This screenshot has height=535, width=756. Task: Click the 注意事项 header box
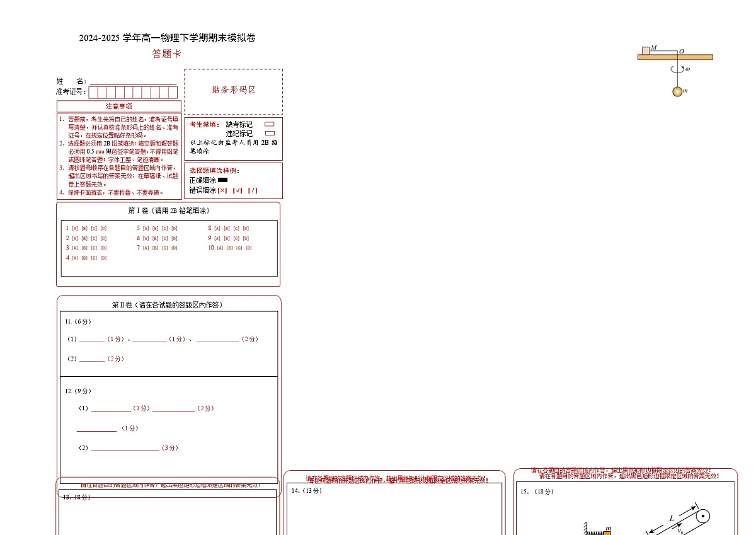pos(119,106)
